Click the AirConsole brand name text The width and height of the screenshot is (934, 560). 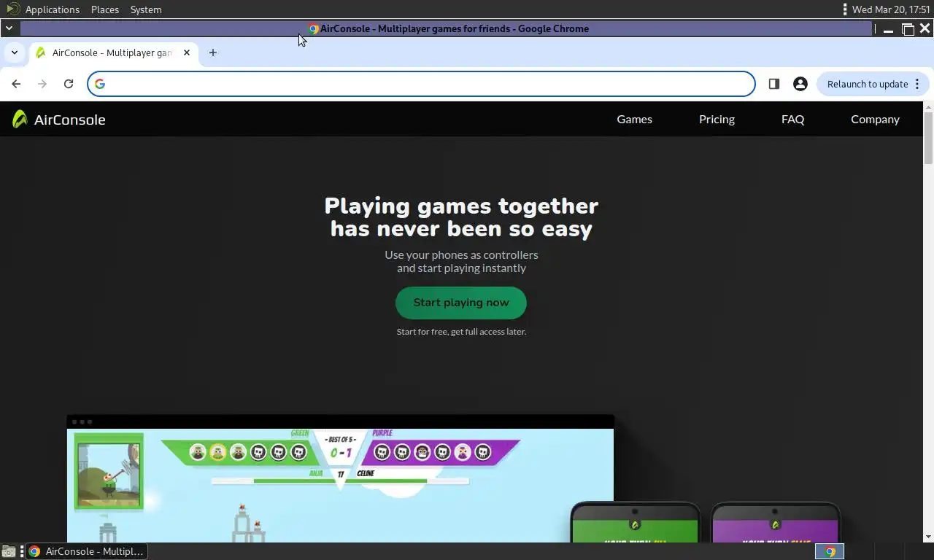tap(69, 120)
